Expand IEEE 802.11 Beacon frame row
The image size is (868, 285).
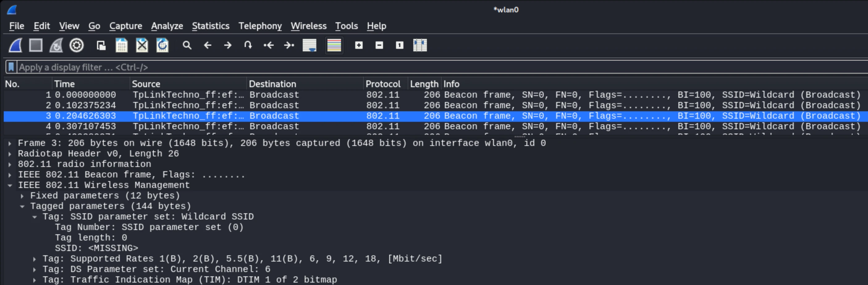pos(10,175)
